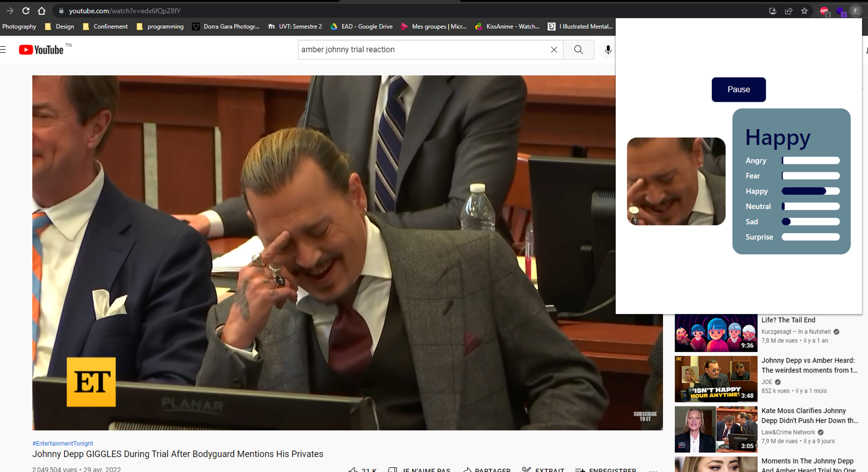Click the save to playlist icon
Screen dimensions: 868x472
[x=580, y=470]
